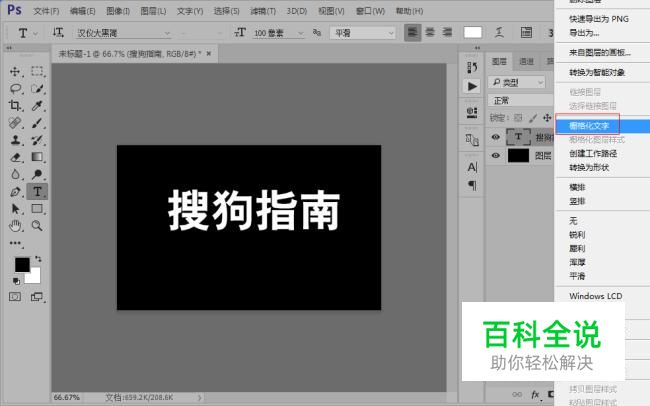Hide the black background layer eye
This screenshot has width=650, height=406.
pos(495,156)
